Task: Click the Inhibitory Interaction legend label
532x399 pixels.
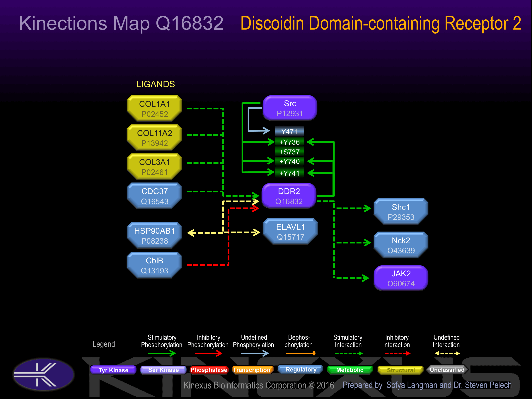Action: pyautogui.click(x=397, y=341)
